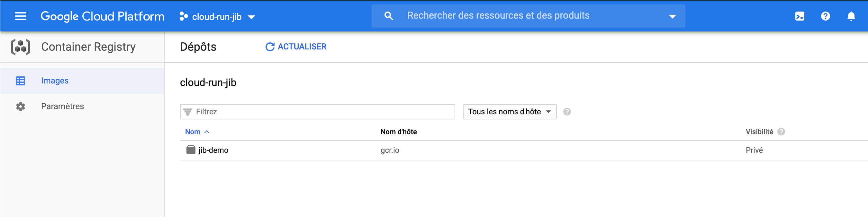The height and width of the screenshot is (217, 868).
Task: Click the ACTUALISER refresh button
Action: click(x=296, y=47)
